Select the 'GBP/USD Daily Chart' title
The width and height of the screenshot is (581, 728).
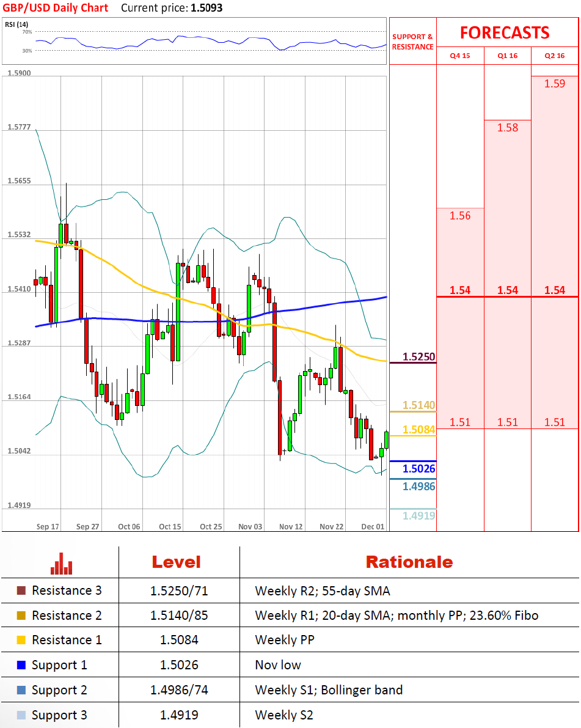pyautogui.click(x=55, y=8)
